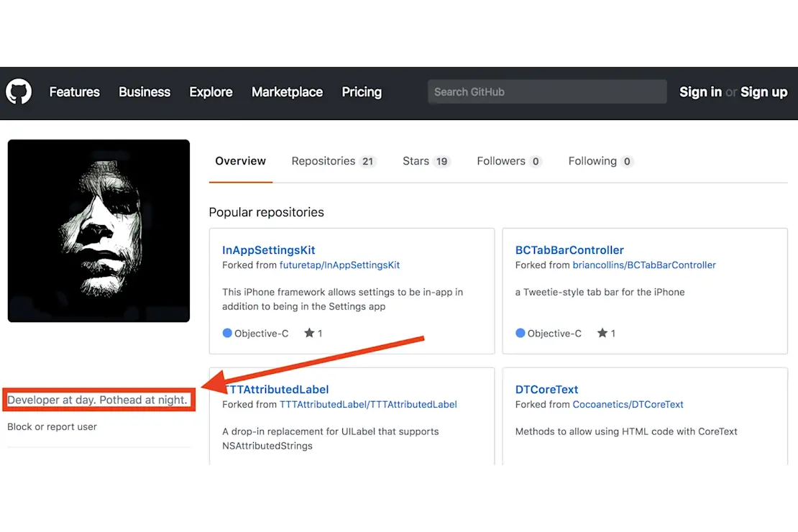Open briancollins/BCTabBarController fork source link
Viewport: 798px width, 532px height.
coord(644,265)
